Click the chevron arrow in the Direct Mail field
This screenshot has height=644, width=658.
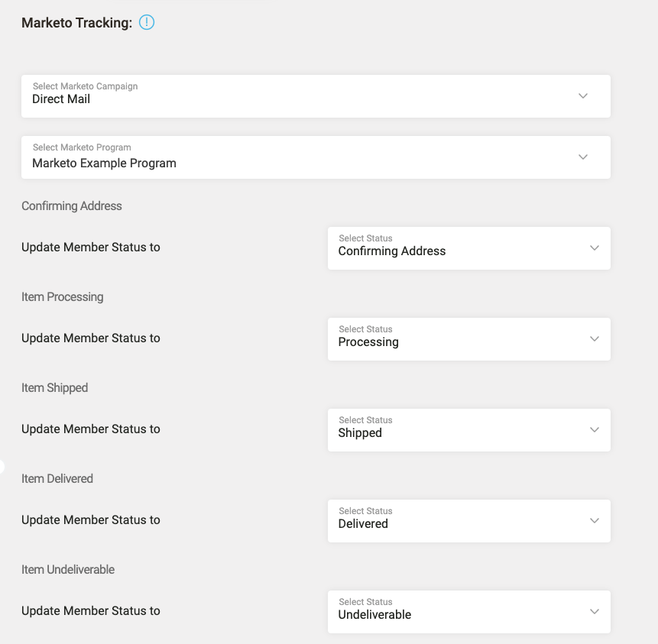(x=583, y=96)
